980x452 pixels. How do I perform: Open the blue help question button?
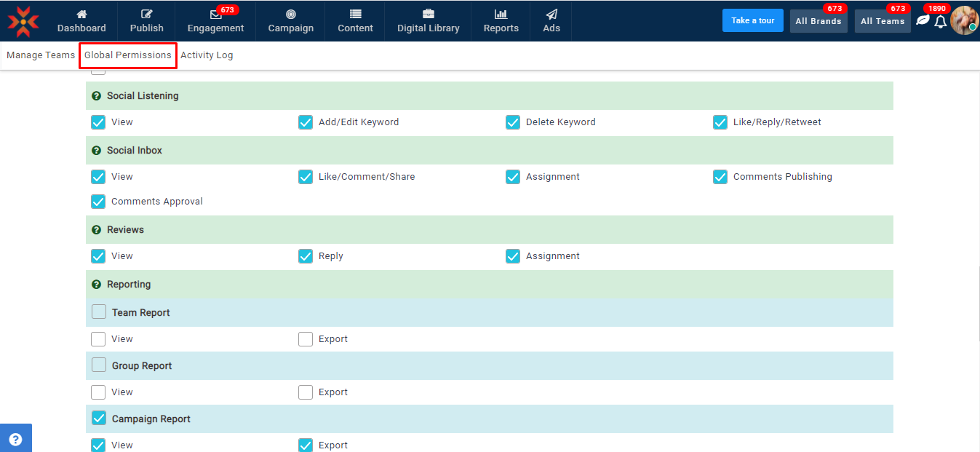coord(15,439)
